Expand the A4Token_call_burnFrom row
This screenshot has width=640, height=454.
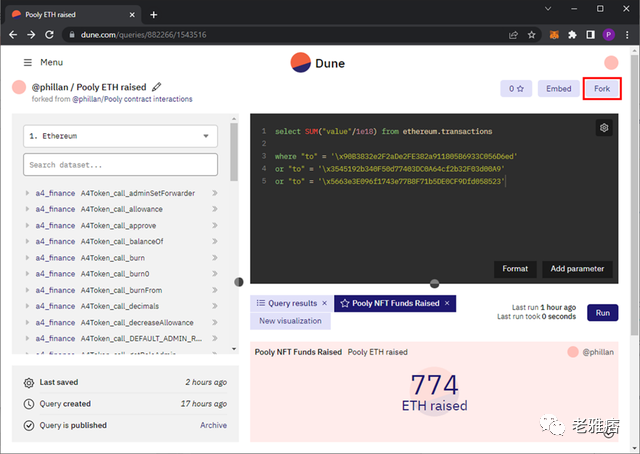(27, 290)
